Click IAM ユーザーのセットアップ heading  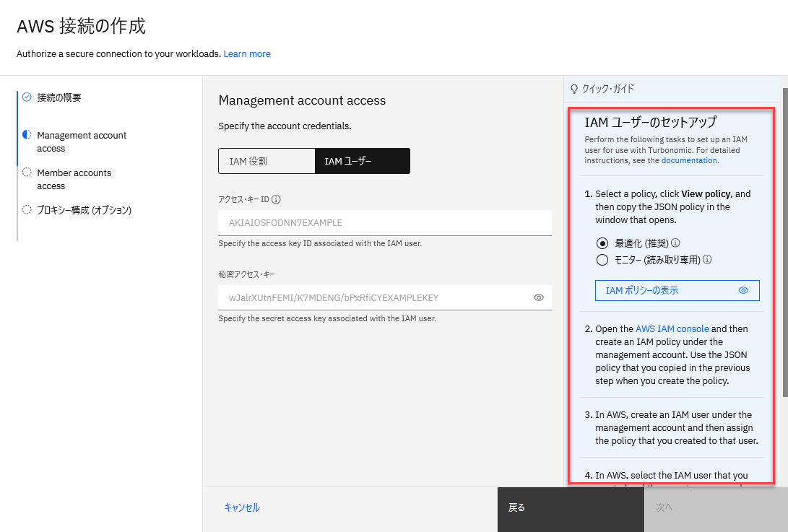(x=650, y=122)
